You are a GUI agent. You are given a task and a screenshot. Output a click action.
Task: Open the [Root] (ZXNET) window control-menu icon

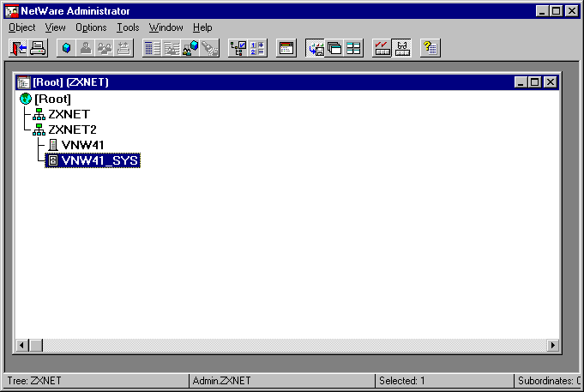pos(23,82)
